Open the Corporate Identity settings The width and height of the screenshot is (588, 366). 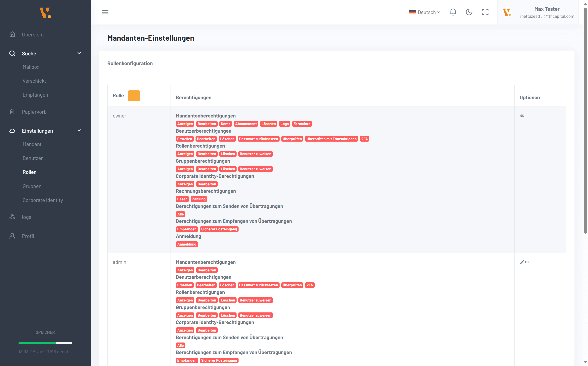43,200
